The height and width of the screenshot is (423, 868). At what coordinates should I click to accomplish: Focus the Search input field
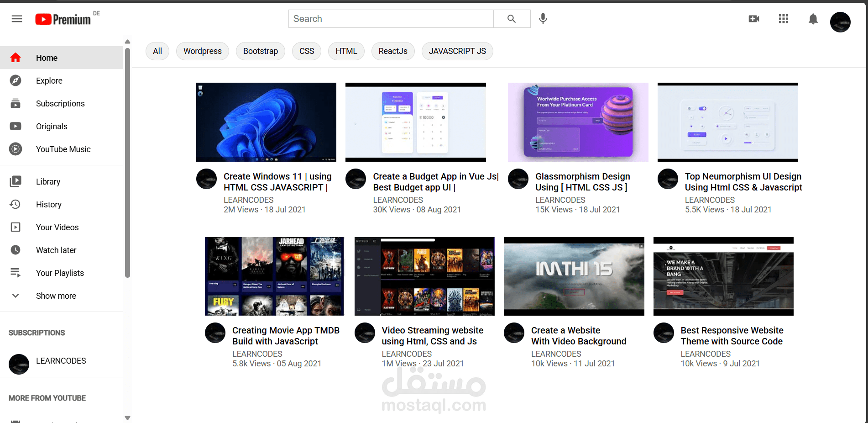pyautogui.click(x=391, y=19)
